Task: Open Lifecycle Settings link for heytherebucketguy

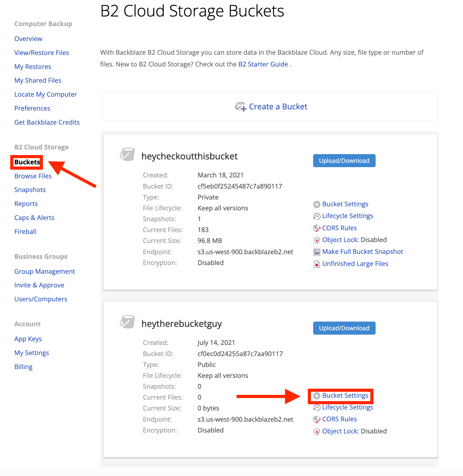Action: 348,407
